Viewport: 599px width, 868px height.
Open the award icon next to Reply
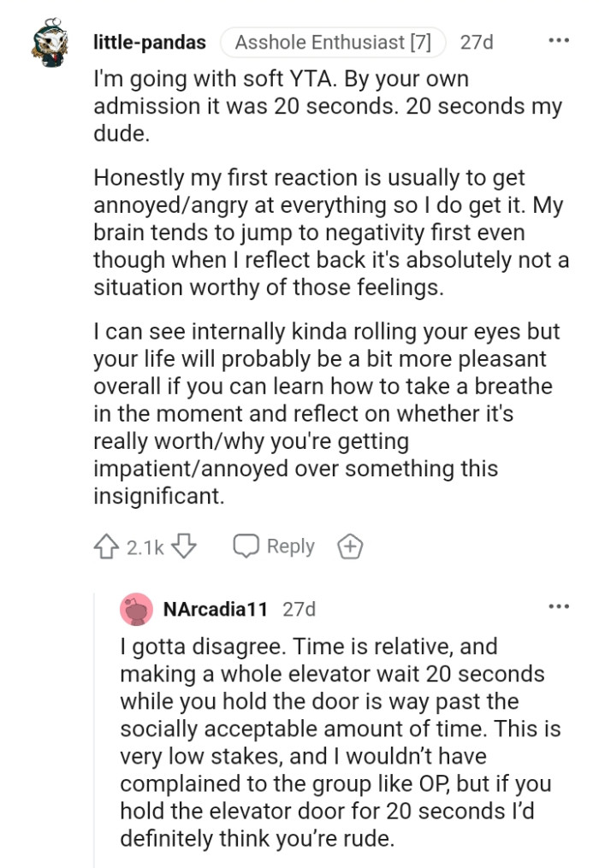(351, 546)
